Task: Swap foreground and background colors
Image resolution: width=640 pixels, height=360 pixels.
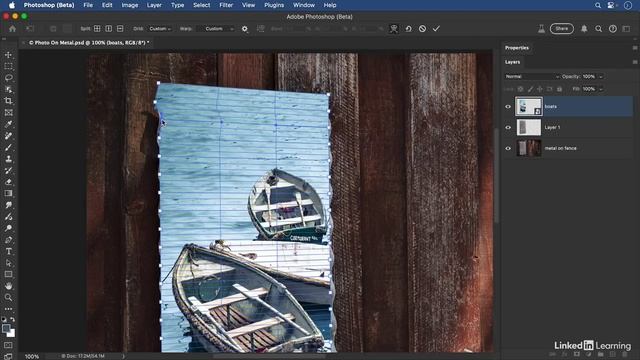Action: point(13,320)
